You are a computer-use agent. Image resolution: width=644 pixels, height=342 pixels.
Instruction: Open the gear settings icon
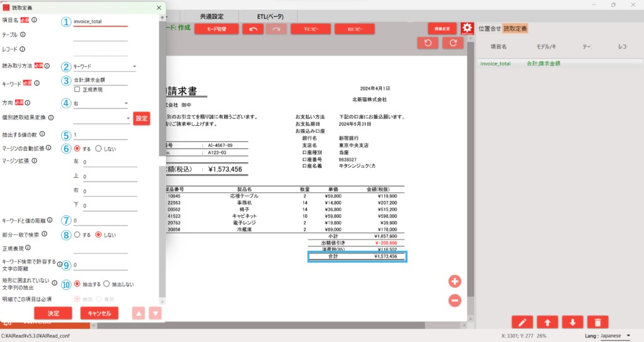point(467,28)
